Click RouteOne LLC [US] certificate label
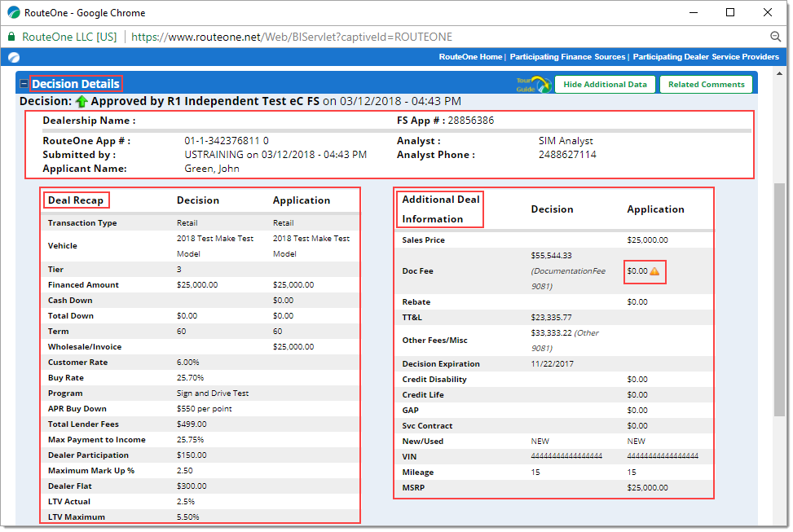The width and height of the screenshot is (793, 532). [69, 37]
